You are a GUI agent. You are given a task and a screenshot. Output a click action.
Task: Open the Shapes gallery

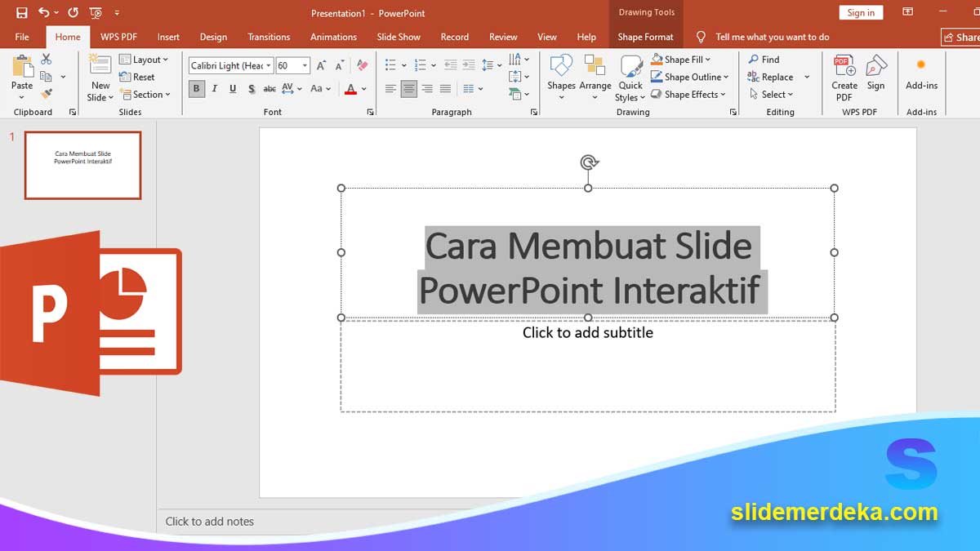(x=561, y=78)
